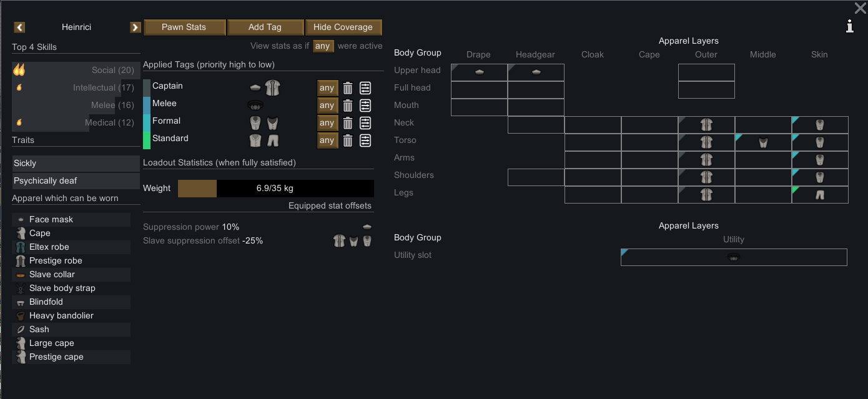The height and width of the screenshot is (399, 868).
Task: Select Prestige robe in apparel list
Action: coord(71,260)
